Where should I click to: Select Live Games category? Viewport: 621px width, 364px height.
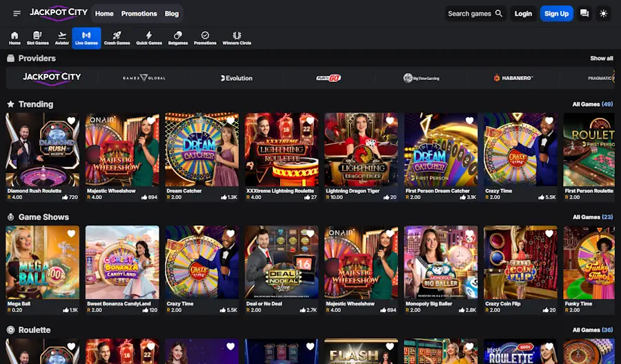coord(86,38)
